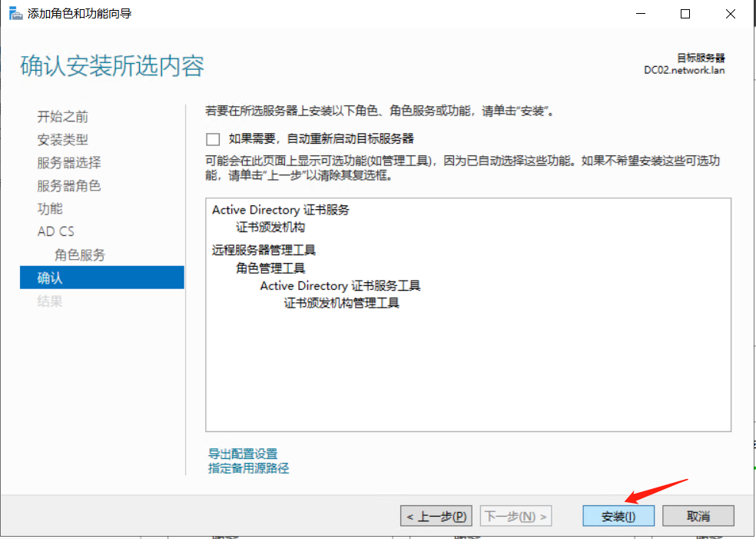
Task: Minimize the wizard window
Action: (x=641, y=14)
